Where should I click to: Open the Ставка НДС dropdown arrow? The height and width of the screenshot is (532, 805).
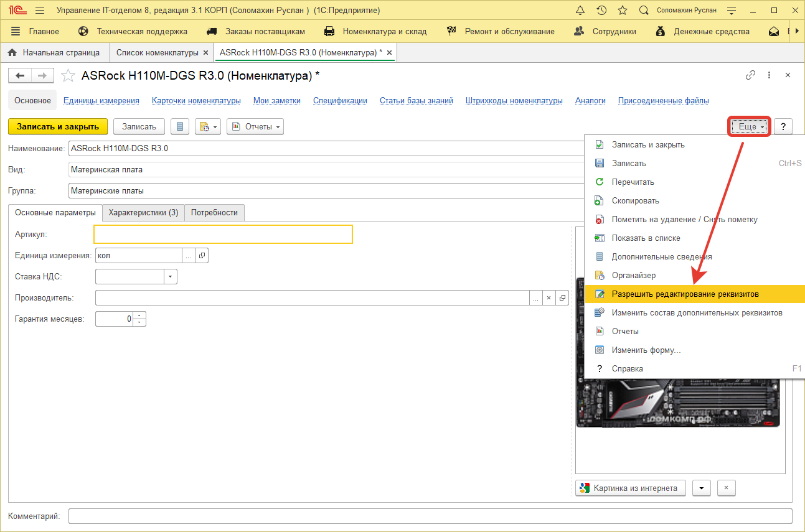pyautogui.click(x=171, y=277)
